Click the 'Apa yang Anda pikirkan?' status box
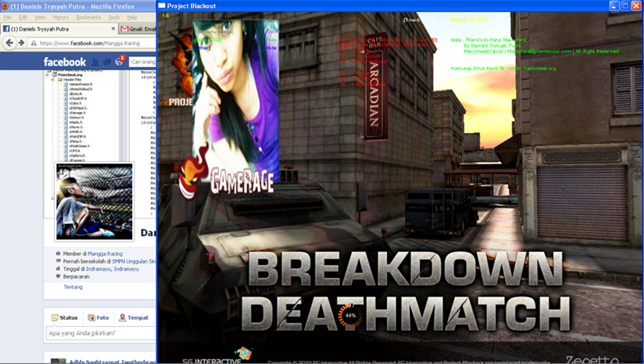This screenshot has height=364, width=644. coord(101,333)
